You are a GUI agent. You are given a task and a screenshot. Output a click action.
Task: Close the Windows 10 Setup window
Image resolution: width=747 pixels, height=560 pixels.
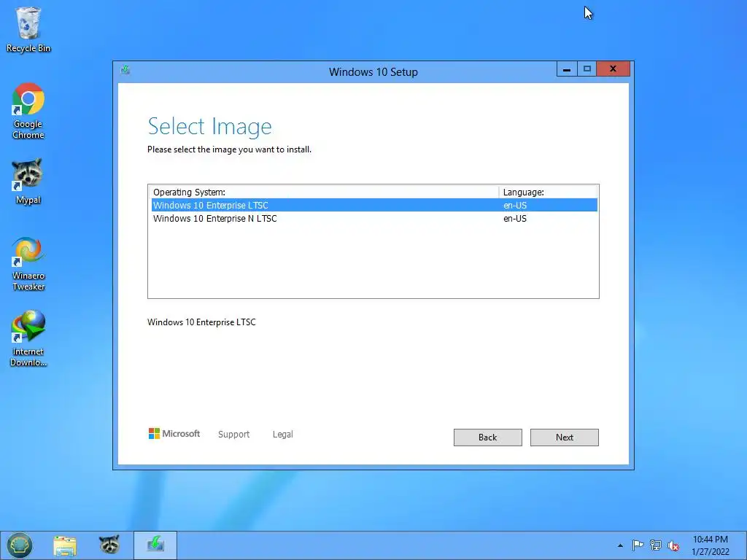pyautogui.click(x=613, y=69)
